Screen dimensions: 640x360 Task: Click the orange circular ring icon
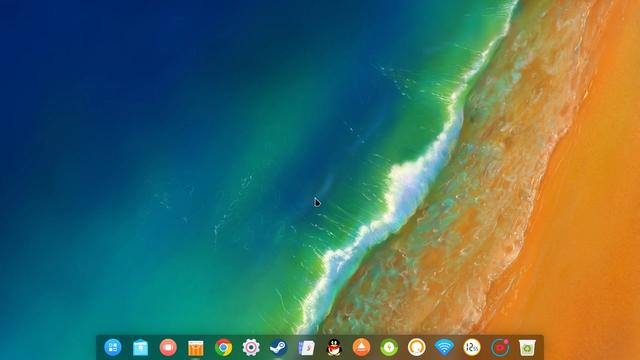417,347
